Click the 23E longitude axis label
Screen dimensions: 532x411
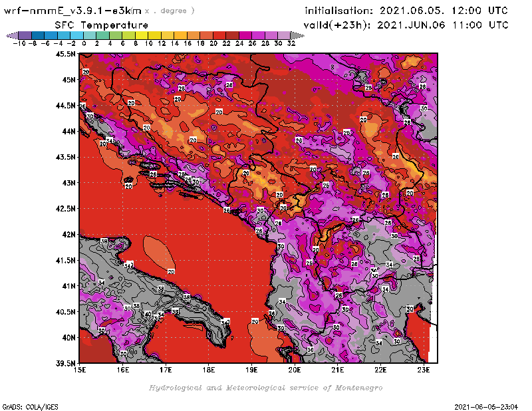coord(424,370)
